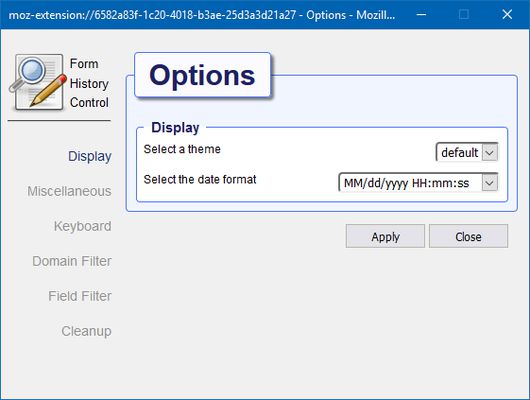Expand the theme dropdown showing default
Screen dimensions: 530x400
point(467,152)
